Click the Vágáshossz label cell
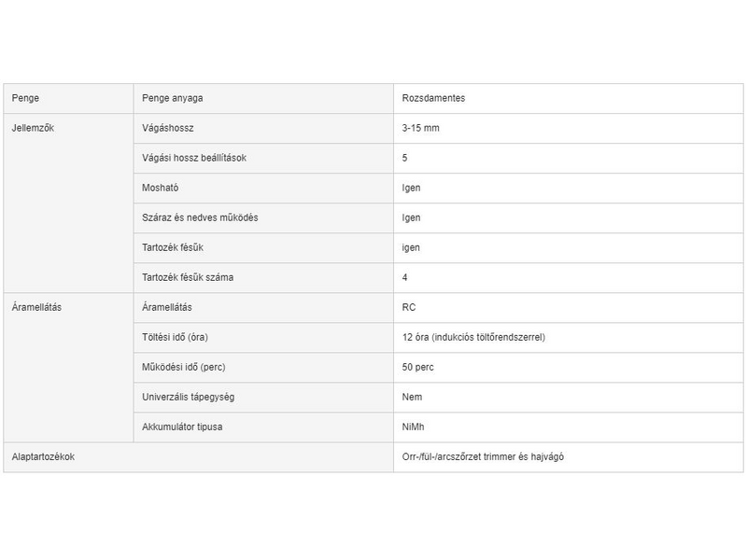747x560 pixels. click(167, 128)
